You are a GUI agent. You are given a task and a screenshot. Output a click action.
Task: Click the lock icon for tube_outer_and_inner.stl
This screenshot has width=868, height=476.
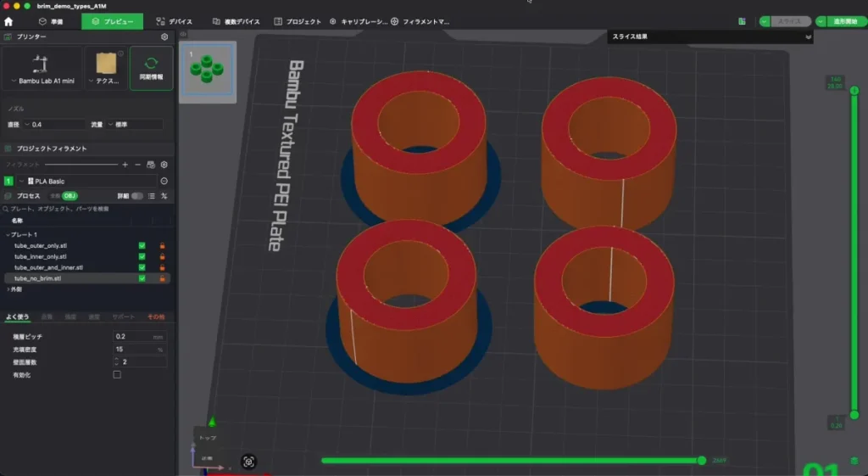coord(162,267)
